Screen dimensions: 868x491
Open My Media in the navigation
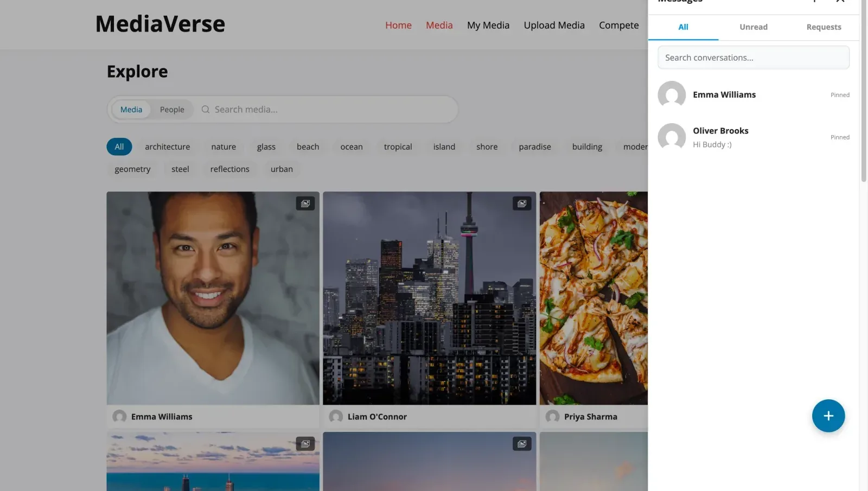[488, 25]
